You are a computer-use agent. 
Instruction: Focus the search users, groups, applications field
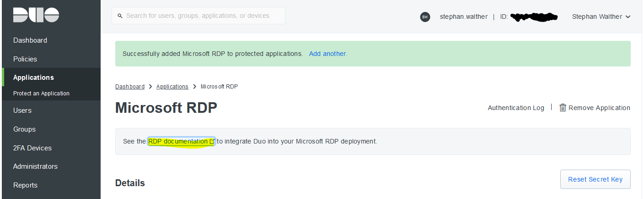click(x=199, y=16)
